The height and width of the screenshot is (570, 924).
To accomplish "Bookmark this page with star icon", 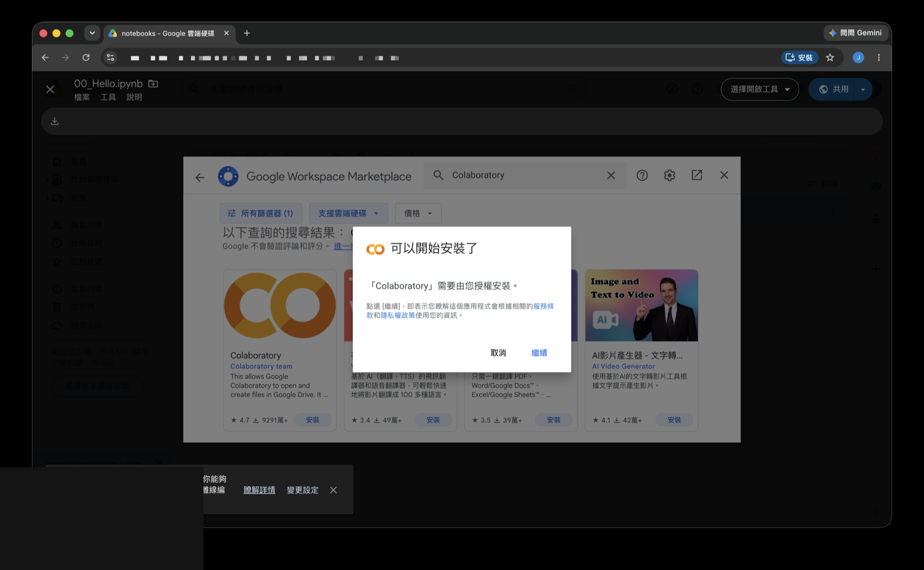I will coord(830,58).
